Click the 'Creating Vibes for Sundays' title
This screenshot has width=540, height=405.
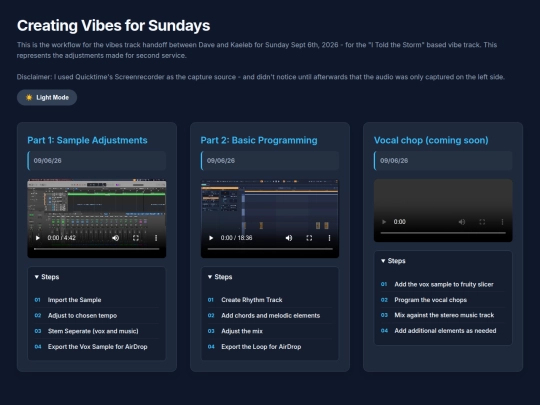pos(113,26)
